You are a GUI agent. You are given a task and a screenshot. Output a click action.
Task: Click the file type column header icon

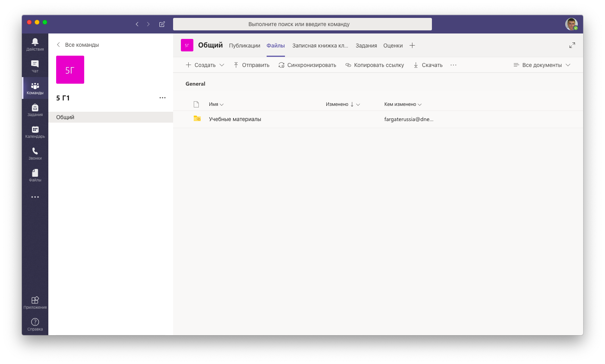coord(196,104)
